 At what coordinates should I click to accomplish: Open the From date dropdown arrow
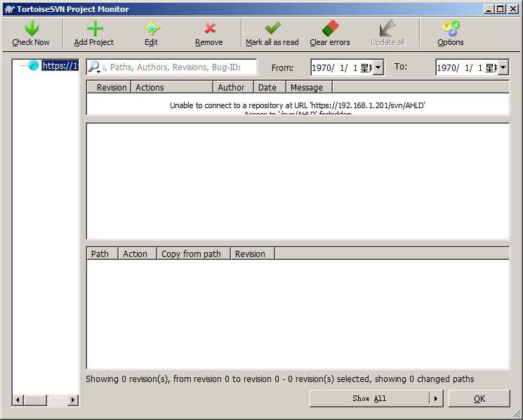pyautogui.click(x=378, y=67)
